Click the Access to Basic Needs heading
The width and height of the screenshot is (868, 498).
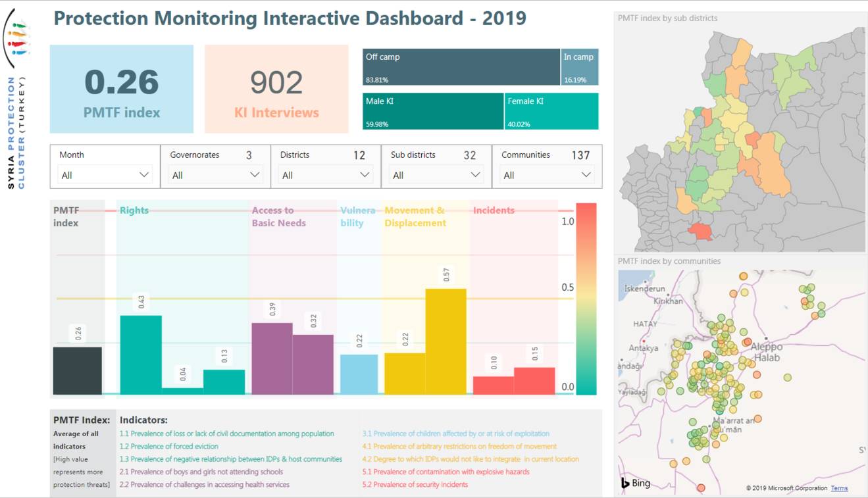(279, 216)
